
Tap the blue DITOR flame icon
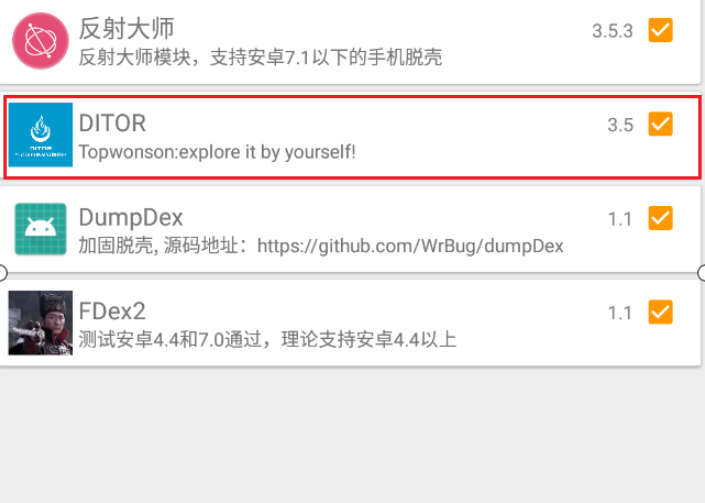point(40,135)
